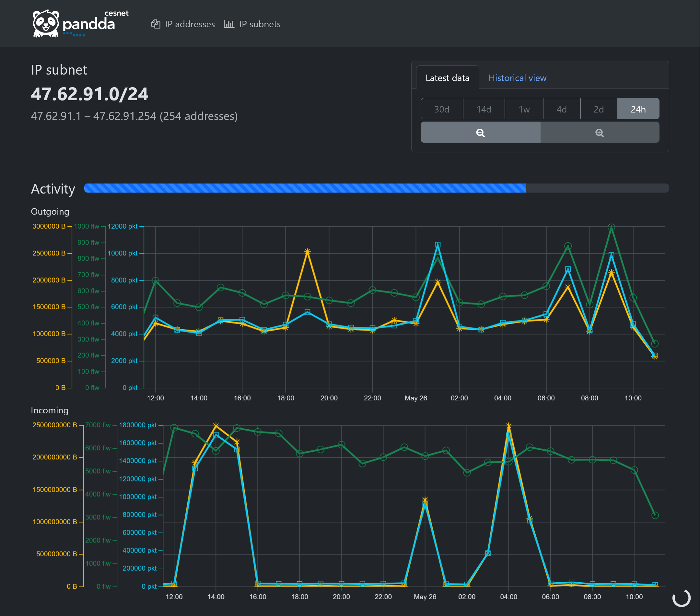Click the yellow peak marker on Outgoing chart
This screenshot has width=700, height=616.
pyautogui.click(x=308, y=252)
